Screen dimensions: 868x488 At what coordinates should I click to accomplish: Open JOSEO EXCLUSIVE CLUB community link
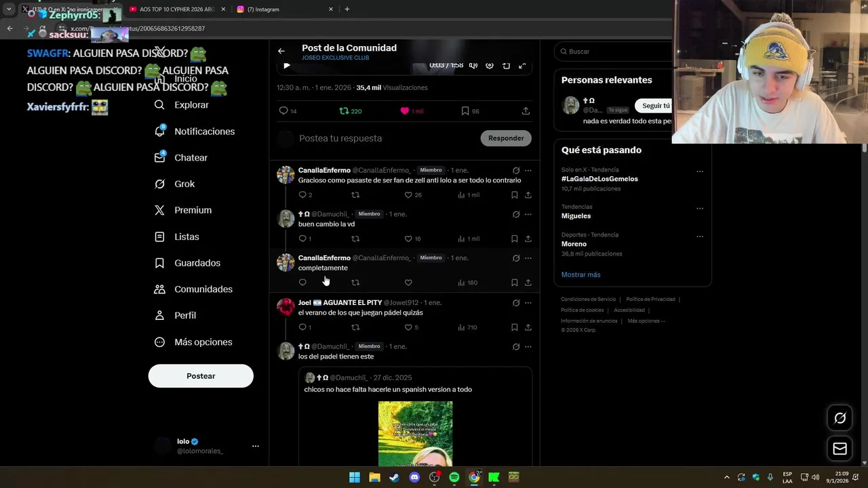tap(336, 58)
